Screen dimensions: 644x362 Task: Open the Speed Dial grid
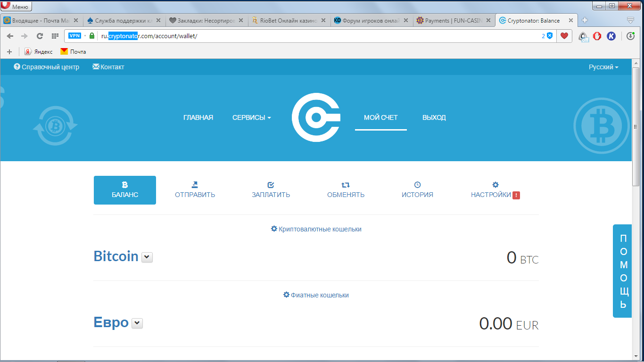55,36
